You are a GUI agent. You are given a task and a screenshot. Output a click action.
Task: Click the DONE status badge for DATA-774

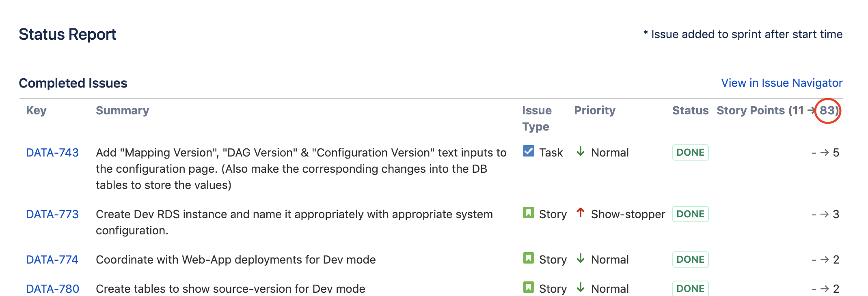click(690, 260)
